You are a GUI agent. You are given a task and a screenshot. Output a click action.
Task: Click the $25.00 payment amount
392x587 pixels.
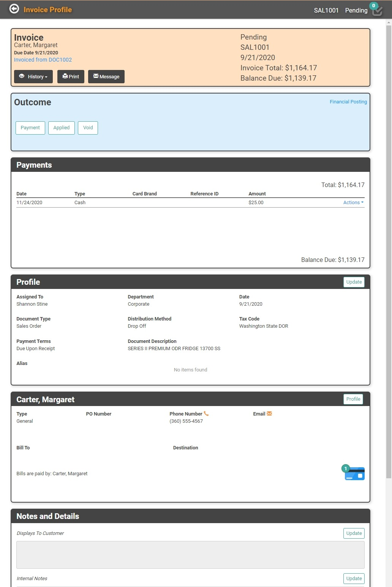[256, 203]
